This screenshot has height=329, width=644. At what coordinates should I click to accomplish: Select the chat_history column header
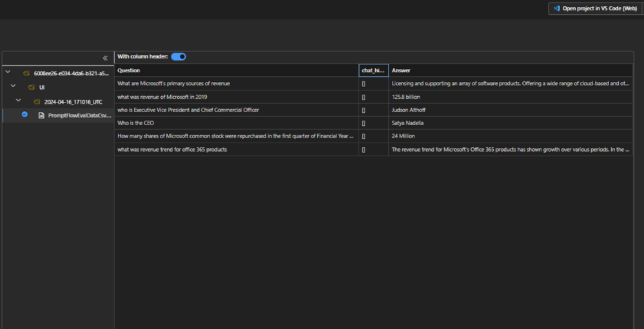[x=373, y=70]
